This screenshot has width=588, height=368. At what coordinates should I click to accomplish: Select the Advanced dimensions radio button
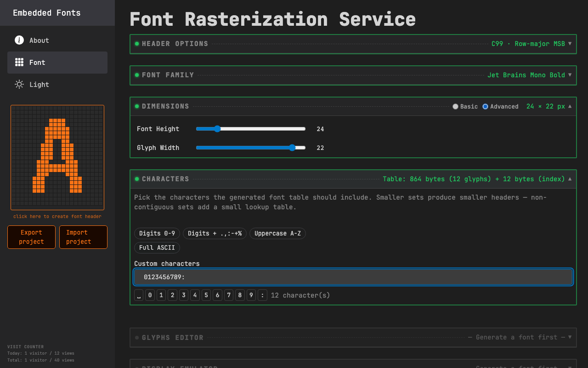[x=485, y=106]
